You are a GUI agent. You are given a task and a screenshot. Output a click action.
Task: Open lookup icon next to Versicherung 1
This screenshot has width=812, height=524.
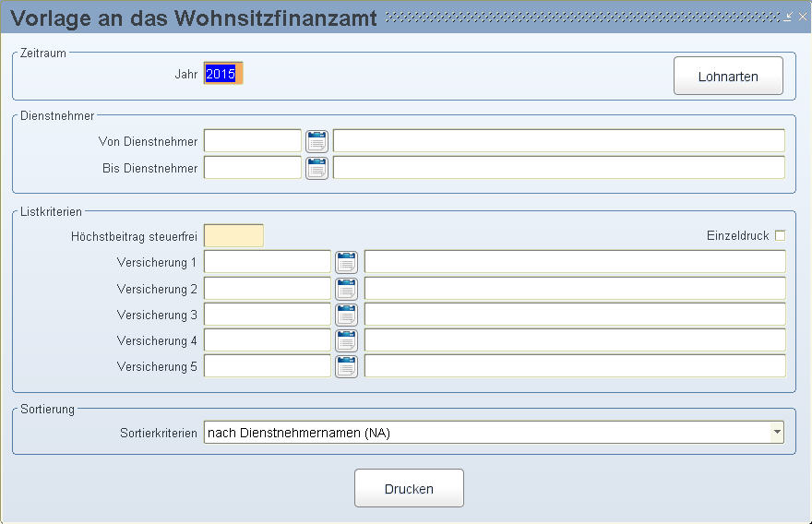click(346, 262)
